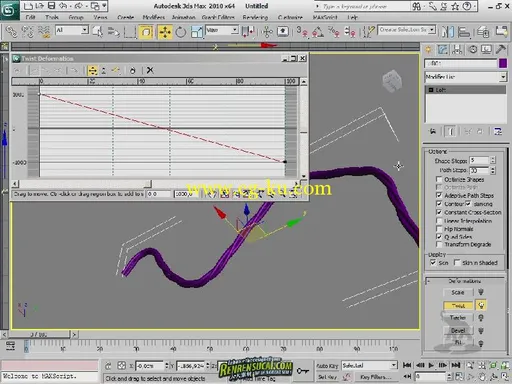Click the Auto Key button

click(327, 366)
